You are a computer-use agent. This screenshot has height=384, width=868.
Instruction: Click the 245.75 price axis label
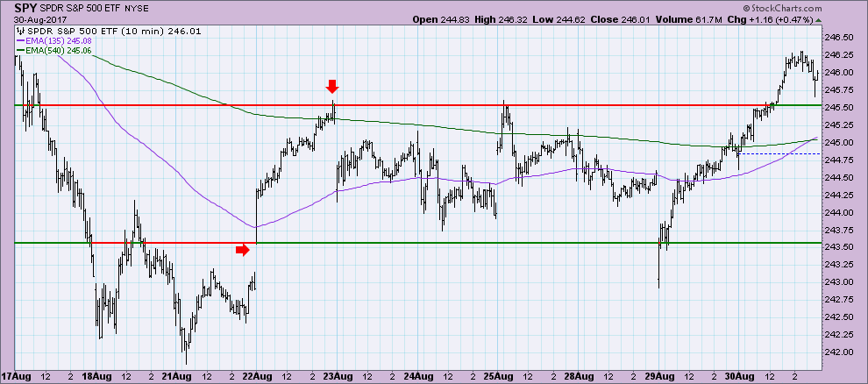[837, 90]
